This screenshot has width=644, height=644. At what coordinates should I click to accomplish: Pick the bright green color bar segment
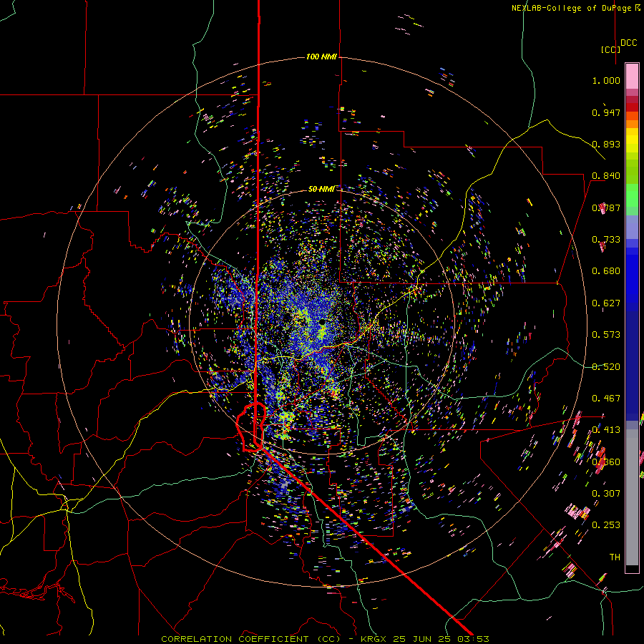[x=632, y=195]
